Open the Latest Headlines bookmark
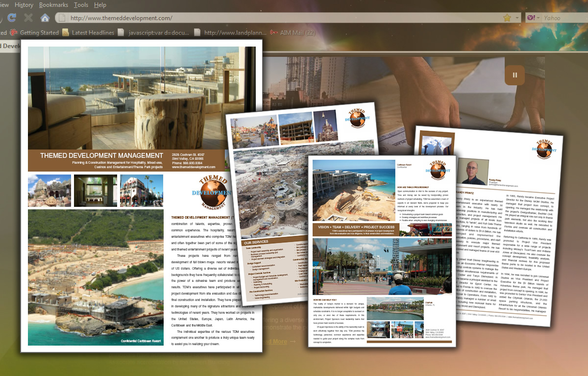 93,33
